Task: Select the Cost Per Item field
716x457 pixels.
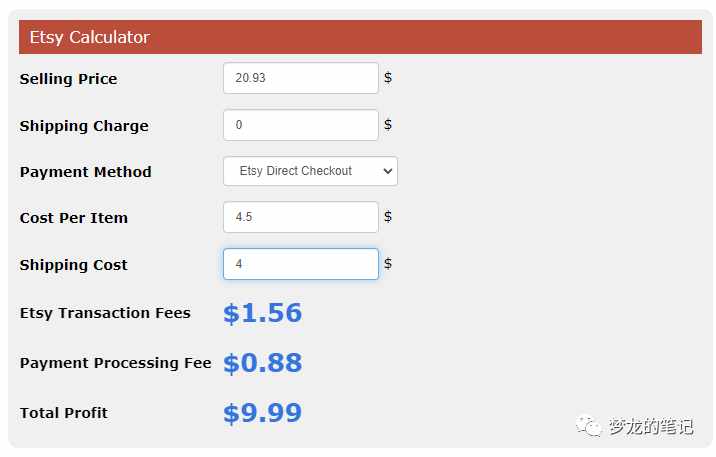Action: click(300, 217)
